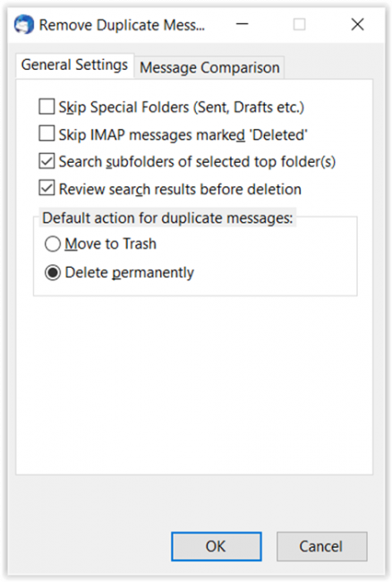
Task: Open the Message Comparison tab
Action: [x=209, y=67]
